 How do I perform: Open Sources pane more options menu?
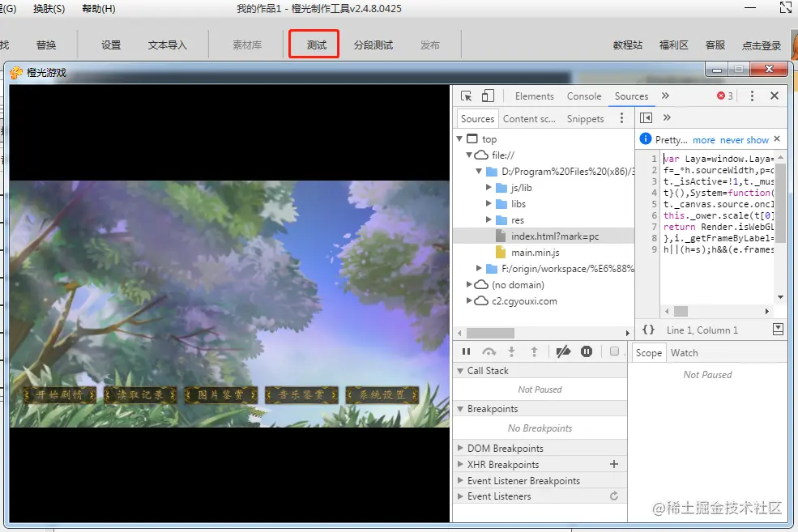tap(621, 118)
